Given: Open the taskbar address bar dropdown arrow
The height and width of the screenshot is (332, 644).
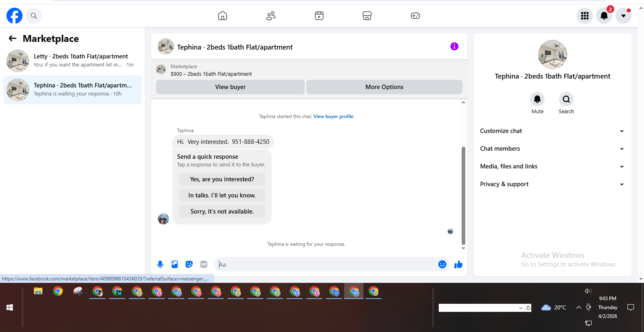Looking at the screenshot, I should coord(521,308).
